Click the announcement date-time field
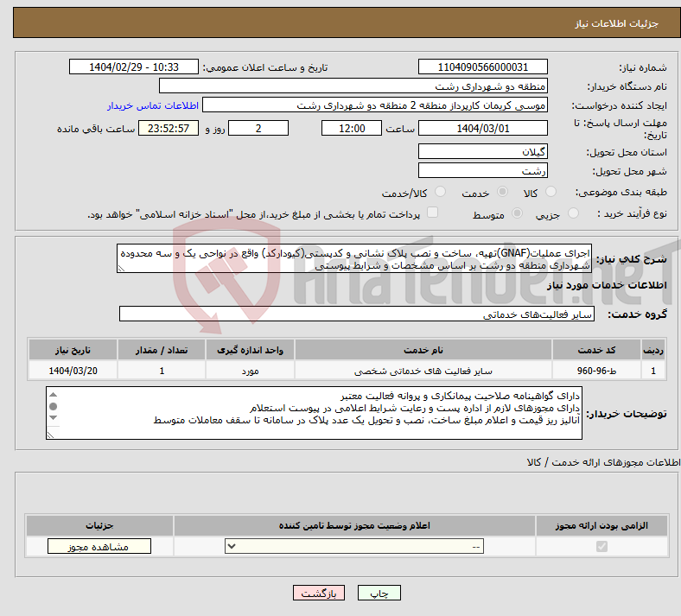The height and width of the screenshot is (616, 681). point(134,67)
